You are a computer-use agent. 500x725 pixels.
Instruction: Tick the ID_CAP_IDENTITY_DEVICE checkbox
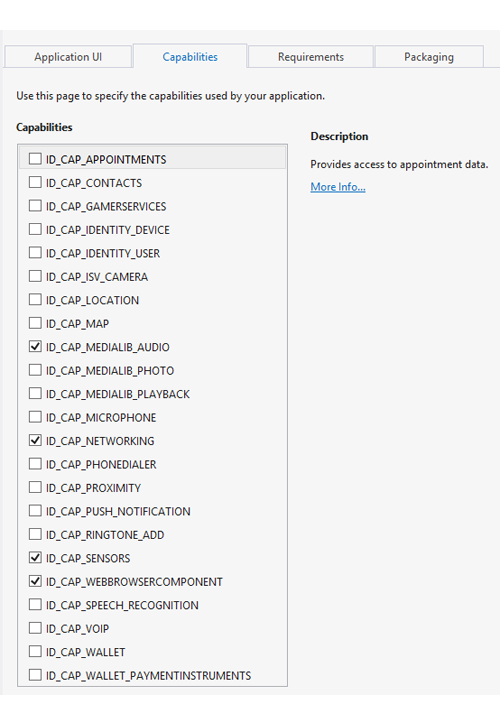coord(35,229)
